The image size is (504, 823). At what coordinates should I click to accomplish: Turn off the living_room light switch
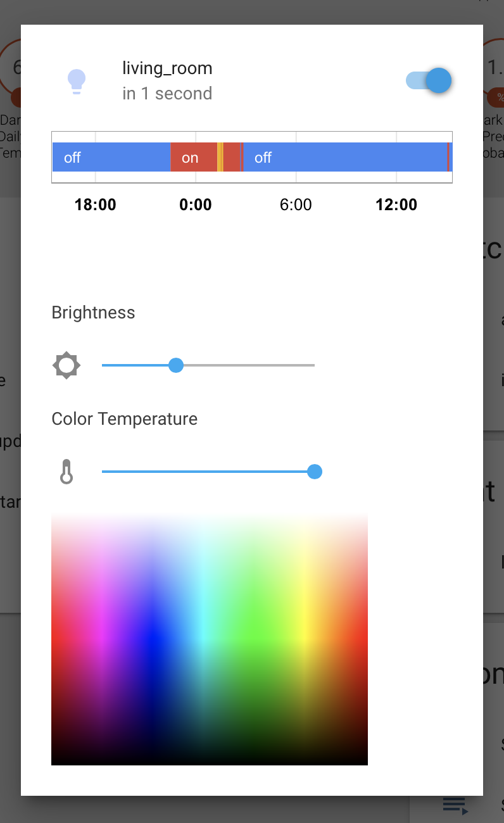point(429,80)
